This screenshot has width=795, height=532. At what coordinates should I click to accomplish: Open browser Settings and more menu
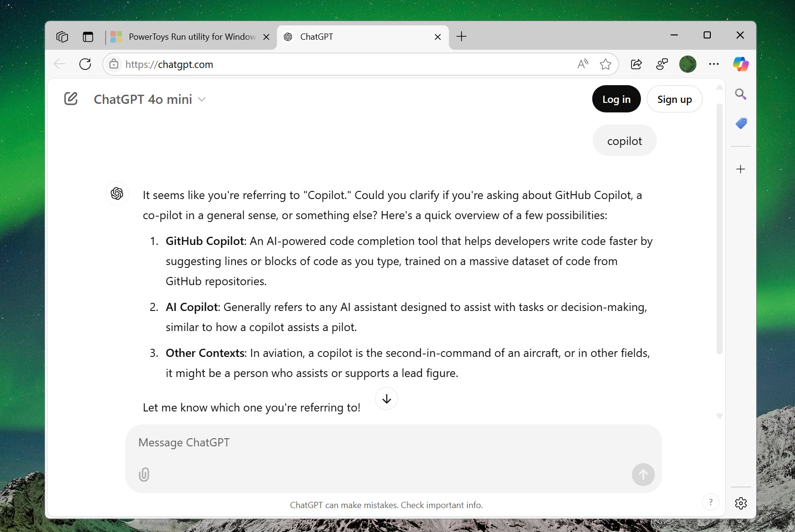(x=714, y=64)
